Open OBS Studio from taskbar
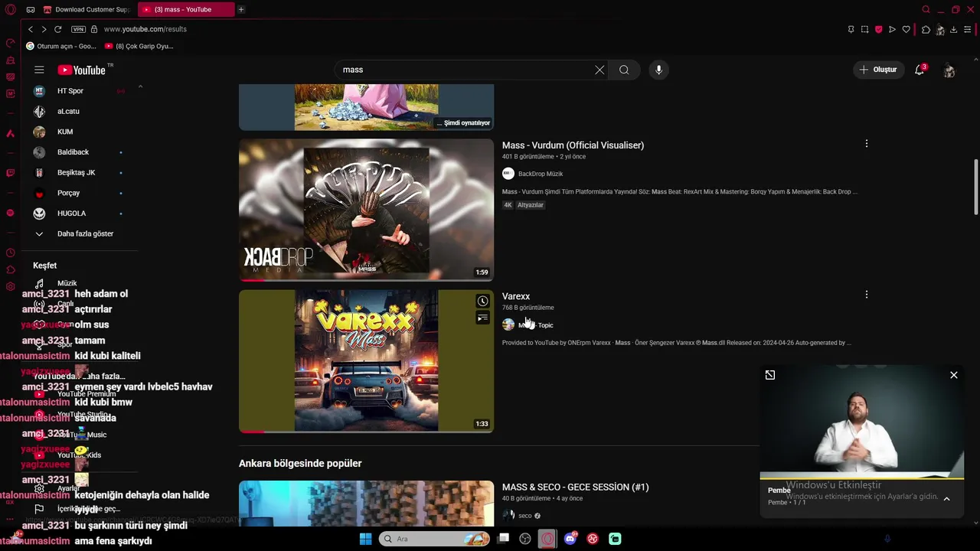 525,539
